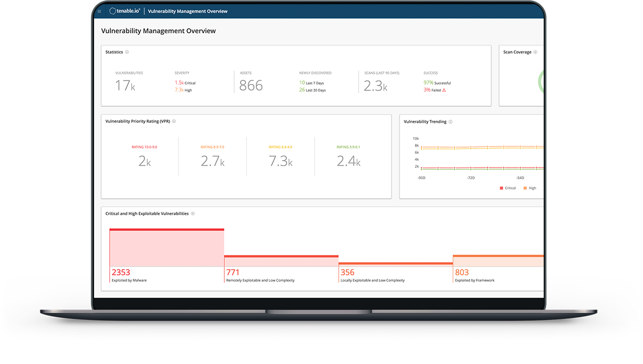This screenshot has height=364, width=643.
Task: View the 10 newly discovered in 7 days
Action: [302, 83]
